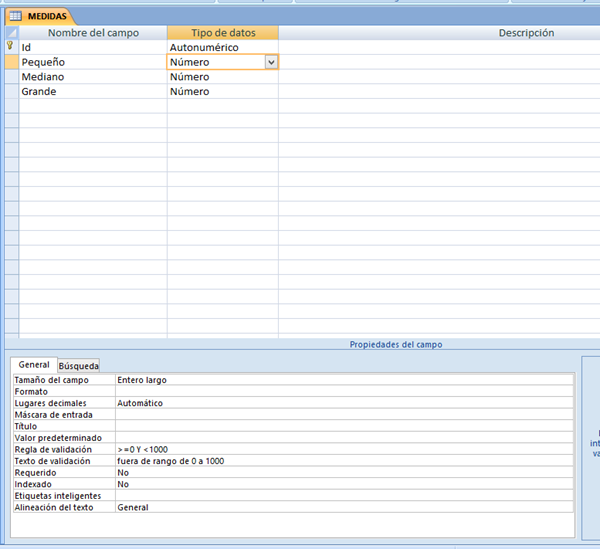The height and width of the screenshot is (549, 600).
Task: Click the Nombre del campo column header
Action: (93, 33)
